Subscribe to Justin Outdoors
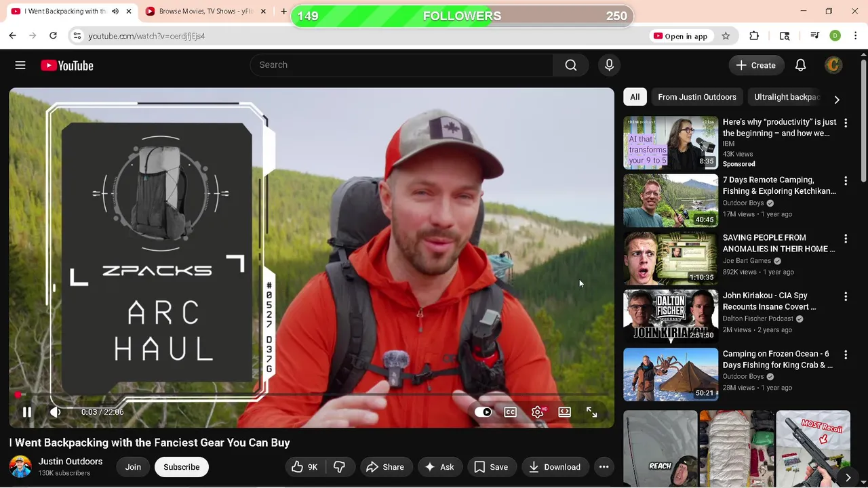This screenshot has width=868, height=488. coord(181,467)
